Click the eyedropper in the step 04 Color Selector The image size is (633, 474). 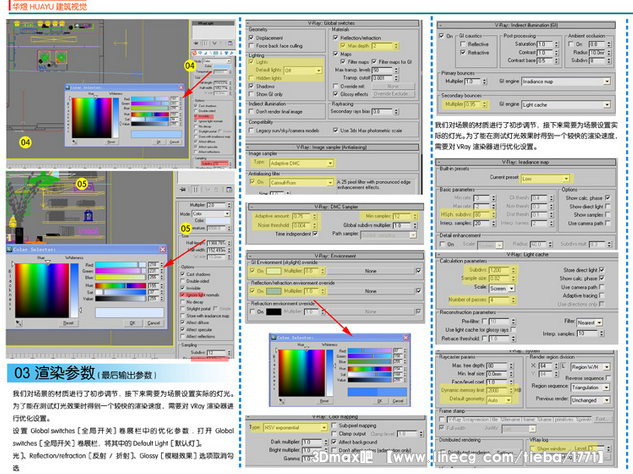[x=74, y=142]
